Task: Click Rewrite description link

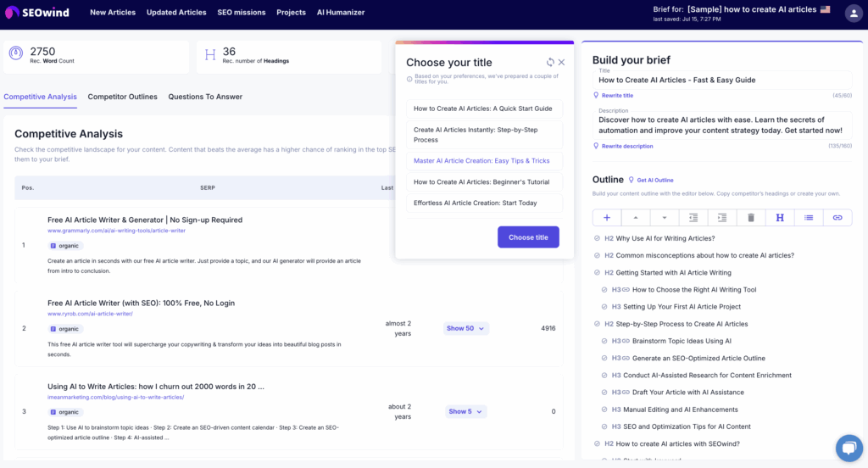Action: [627, 146]
